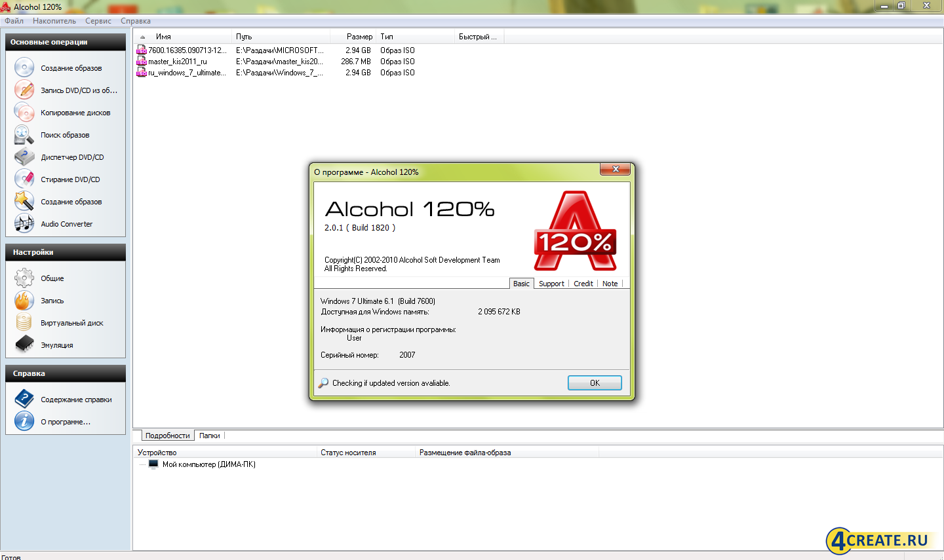This screenshot has width=944, height=560.
Task: Click the Виртуальный диск label
Action: pyautogui.click(x=72, y=323)
